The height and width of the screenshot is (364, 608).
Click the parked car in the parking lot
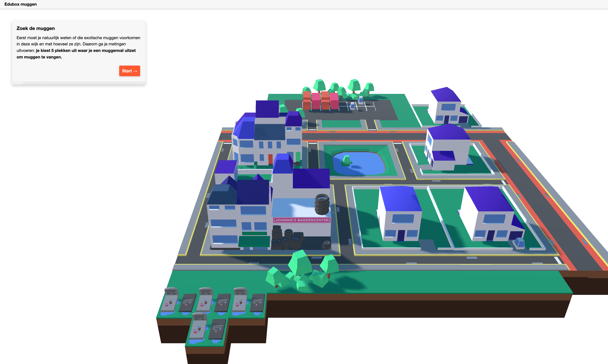[352, 106]
